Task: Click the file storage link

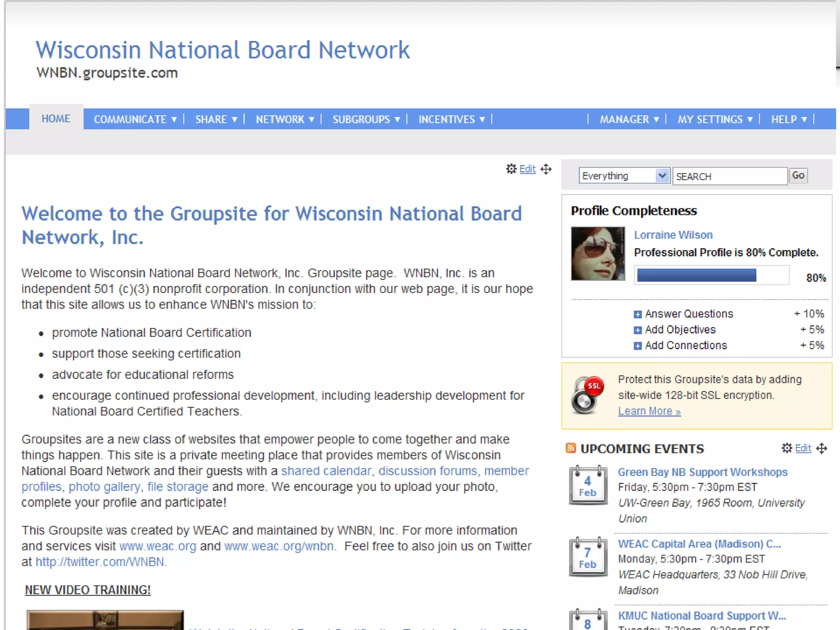Action: (178, 487)
